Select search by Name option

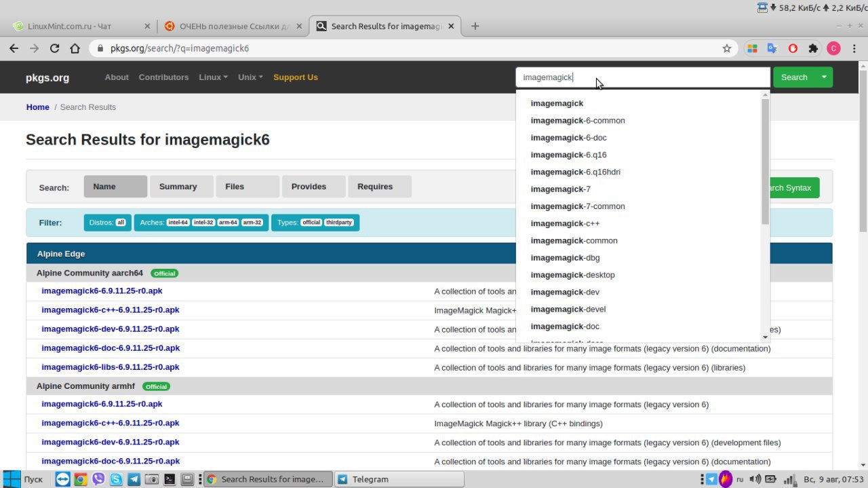pyautogui.click(x=115, y=187)
